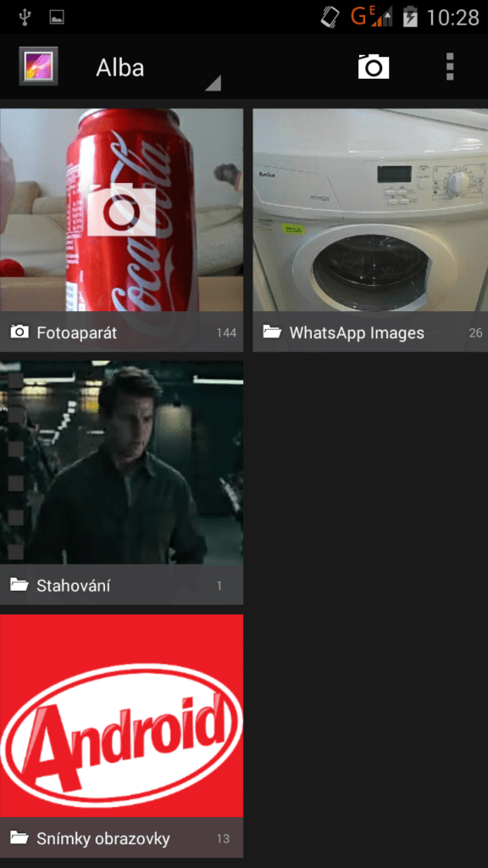This screenshot has height=868, width=488.
Task: Tap the 10:28 clock in status bar
Action: [452, 17]
